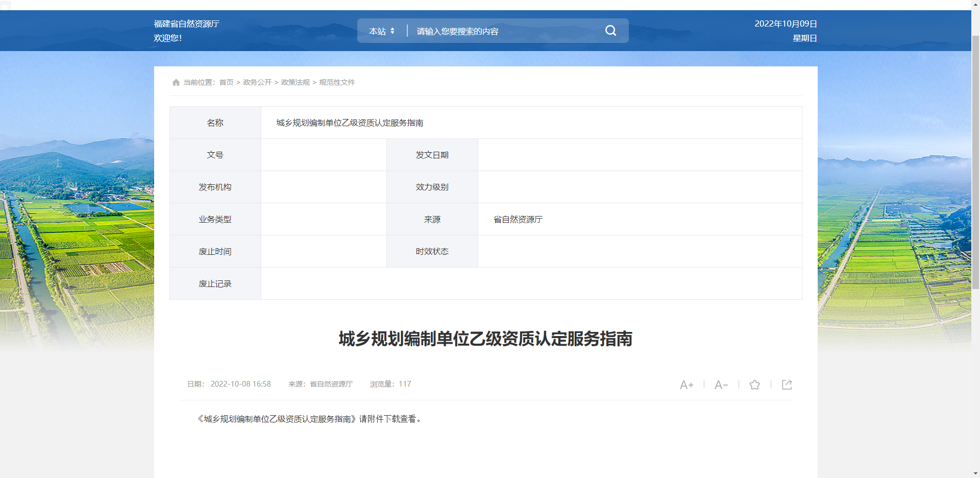Click the scrollbar up arrow

click(975, 4)
